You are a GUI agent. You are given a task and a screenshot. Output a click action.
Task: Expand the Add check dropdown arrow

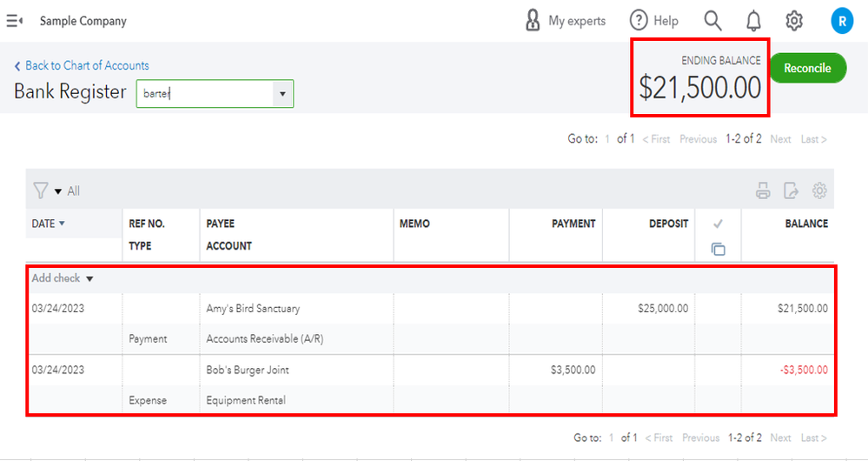tap(89, 279)
